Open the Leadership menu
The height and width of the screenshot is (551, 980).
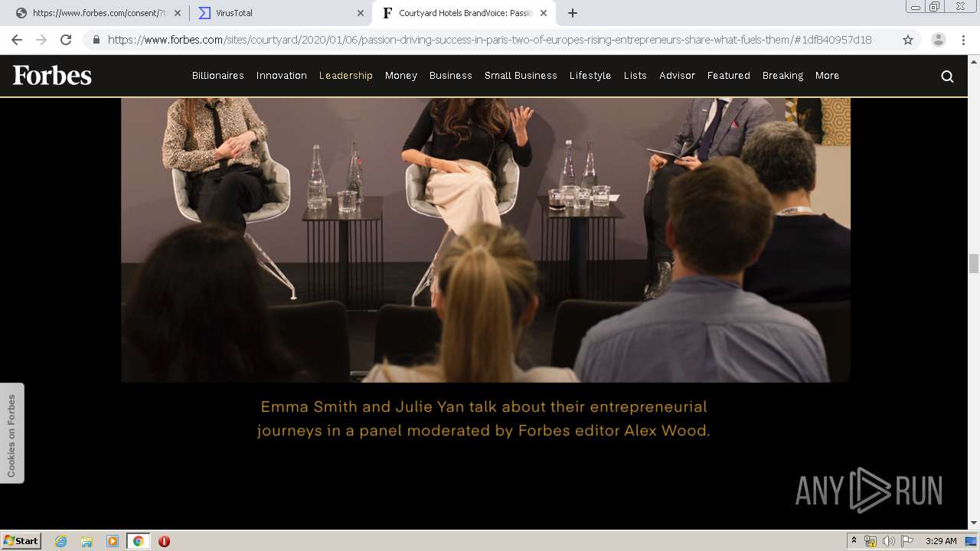[x=346, y=76]
